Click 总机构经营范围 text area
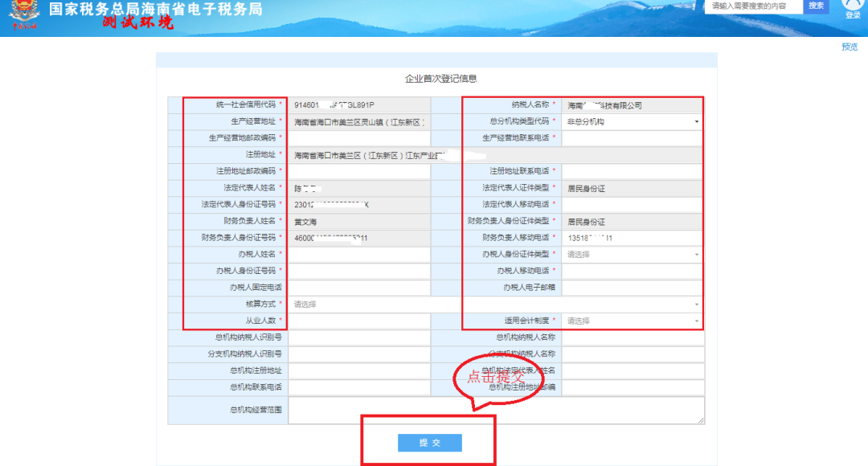The image size is (868, 466). coord(496,410)
